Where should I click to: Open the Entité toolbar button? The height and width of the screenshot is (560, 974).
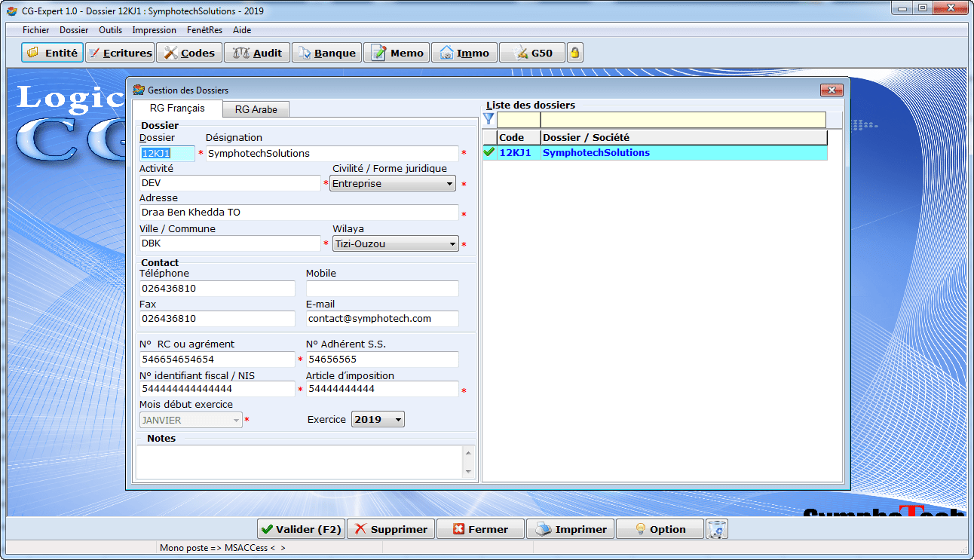coord(52,53)
